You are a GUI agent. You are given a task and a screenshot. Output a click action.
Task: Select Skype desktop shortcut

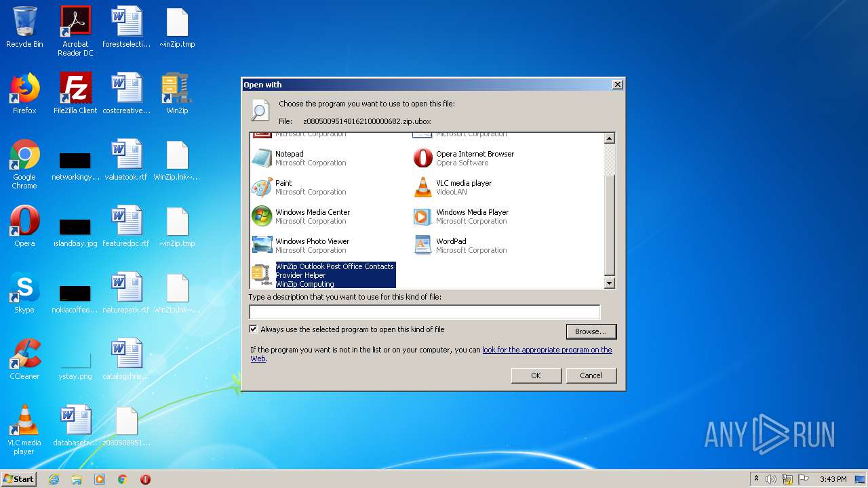(24, 293)
